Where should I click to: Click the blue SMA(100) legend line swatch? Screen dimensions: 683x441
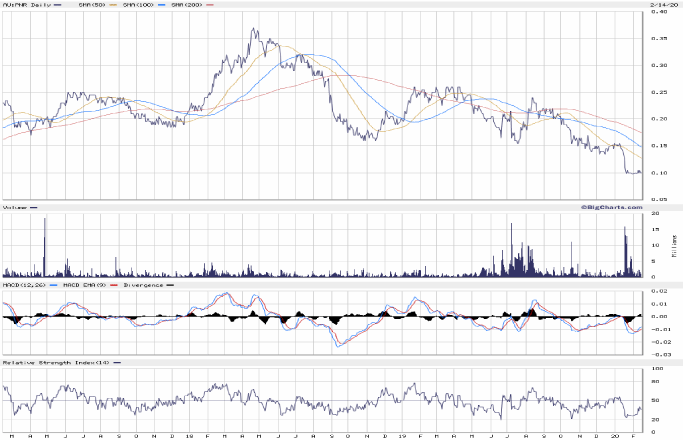159,6
